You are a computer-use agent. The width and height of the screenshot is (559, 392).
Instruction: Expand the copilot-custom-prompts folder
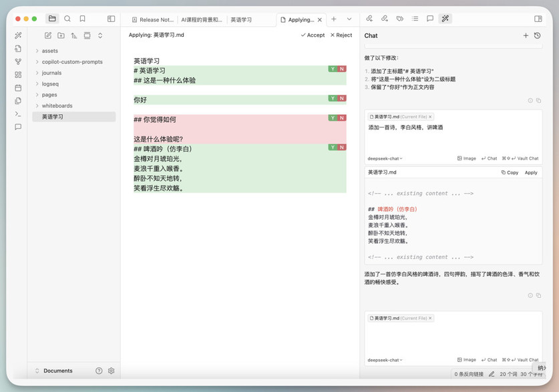coord(71,61)
